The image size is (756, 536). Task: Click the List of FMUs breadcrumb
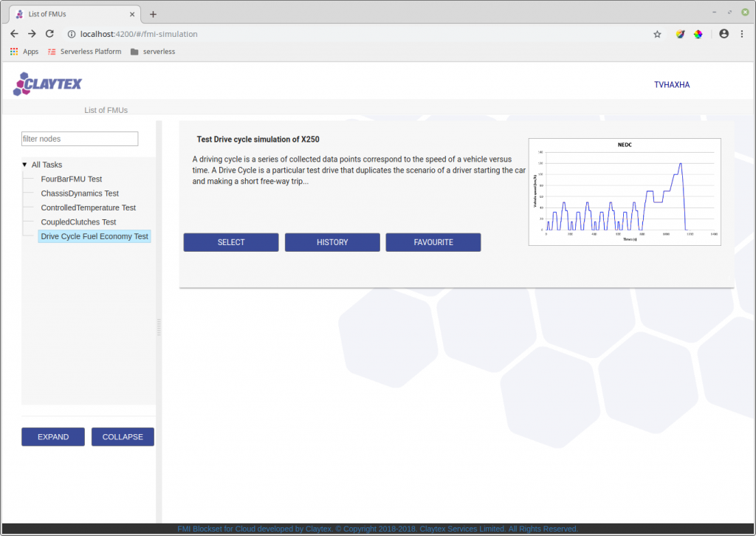[106, 111]
